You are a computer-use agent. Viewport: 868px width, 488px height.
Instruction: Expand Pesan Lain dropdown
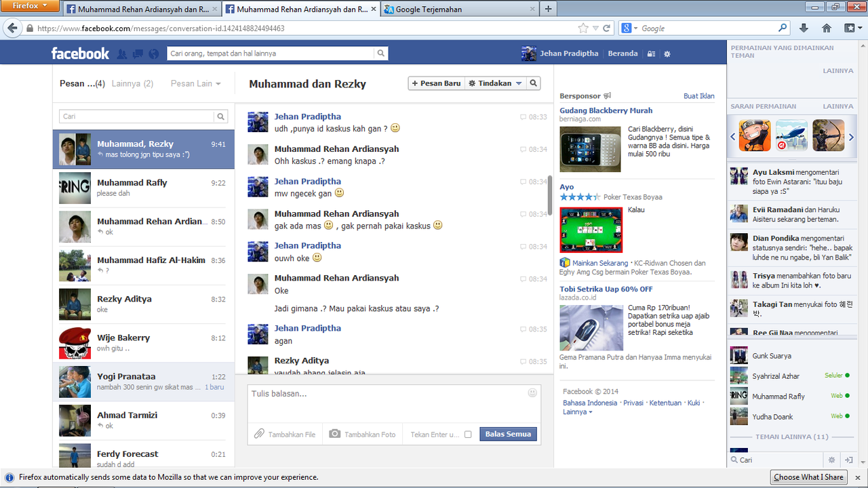pos(196,84)
